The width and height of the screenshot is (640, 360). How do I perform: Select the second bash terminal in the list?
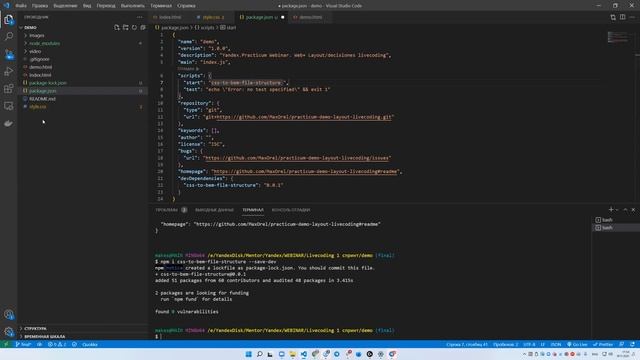tap(616, 228)
